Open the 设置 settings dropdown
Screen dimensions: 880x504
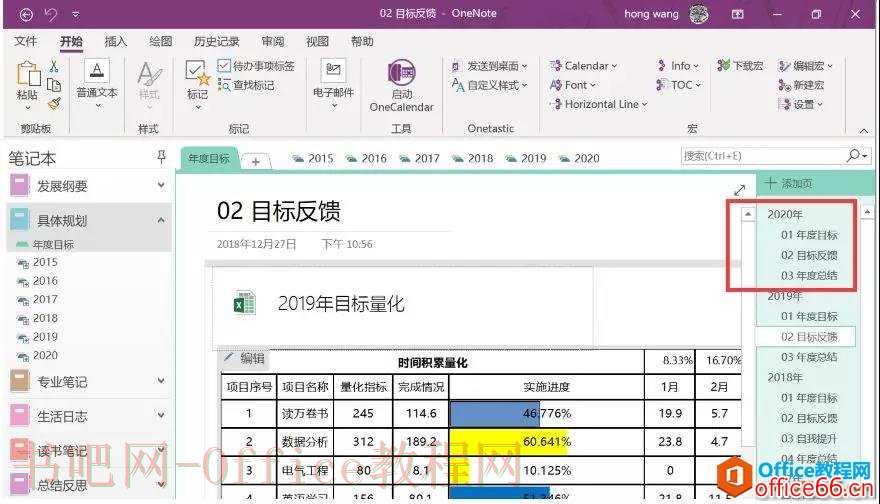coord(800,104)
